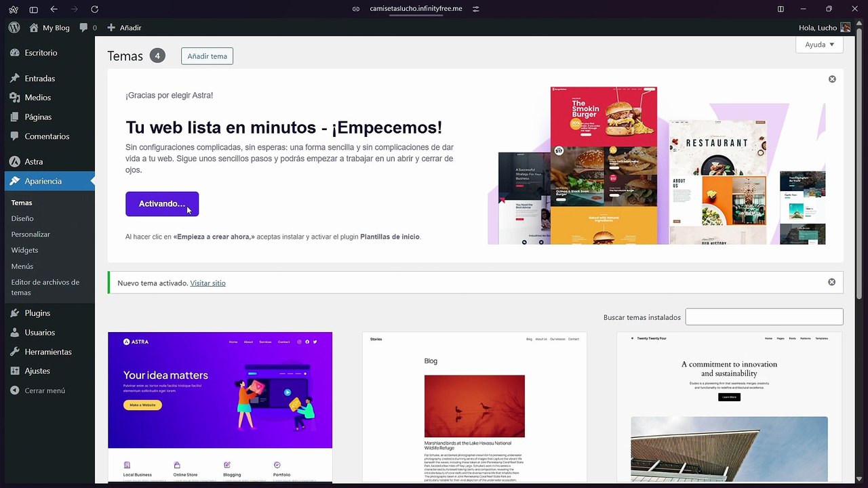Open Lucho's user avatar
868x488 pixels.
[845, 28]
